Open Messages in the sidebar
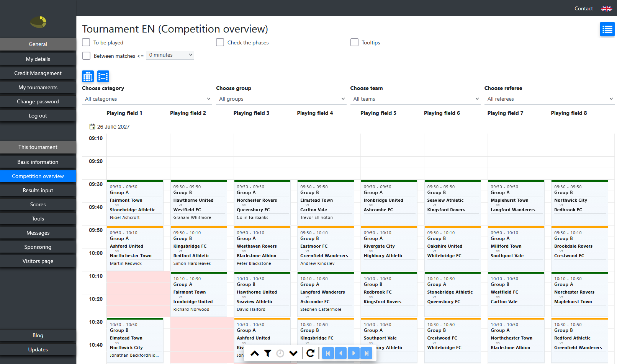The image size is (617, 364). [38, 233]
